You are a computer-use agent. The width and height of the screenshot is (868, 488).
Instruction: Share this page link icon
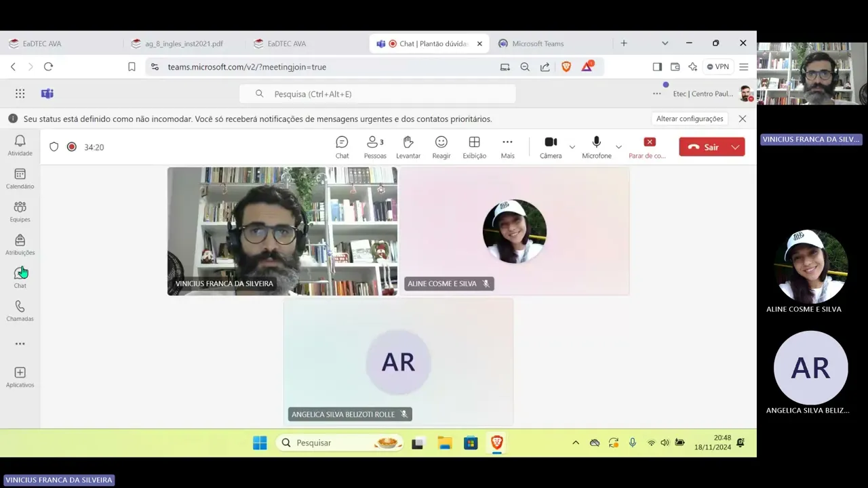pos(545,66)
